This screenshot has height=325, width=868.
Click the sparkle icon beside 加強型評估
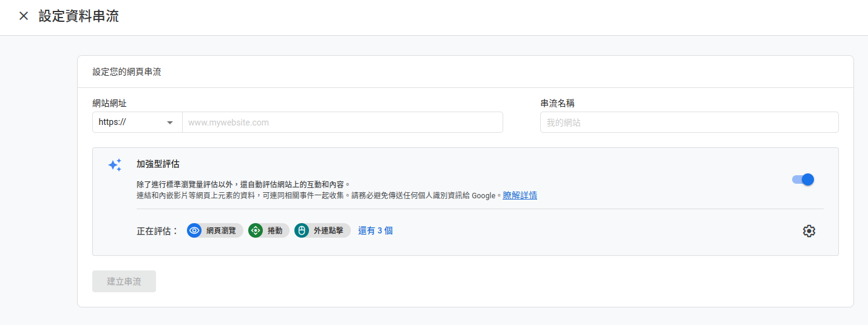click(115, 165)
